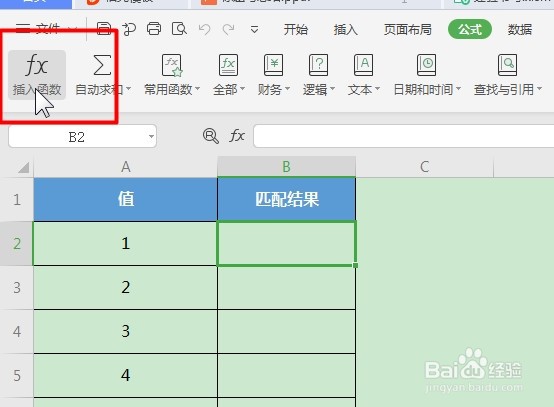The image size is (554, 407).
Task: Select row 5 header
Action: click(17, 376)
